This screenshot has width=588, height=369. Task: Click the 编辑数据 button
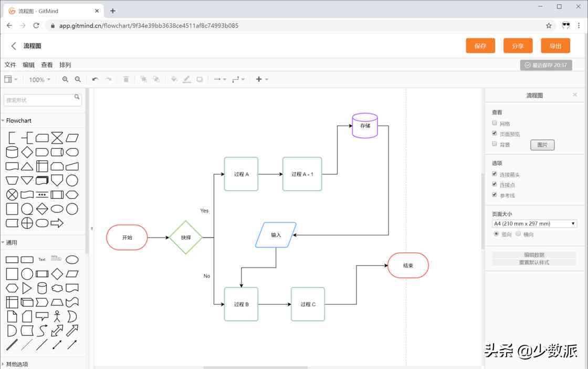[534, 255]
